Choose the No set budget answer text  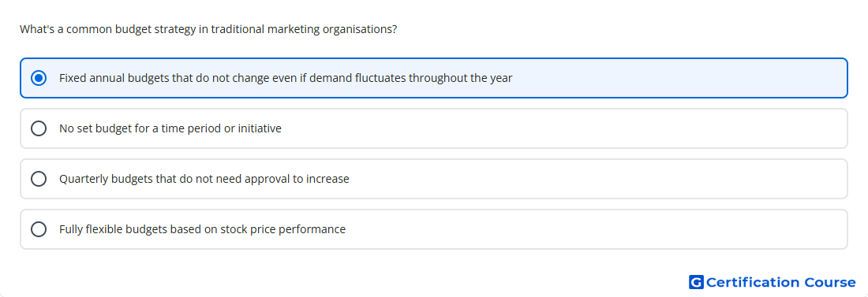click(x=170, y=128)
